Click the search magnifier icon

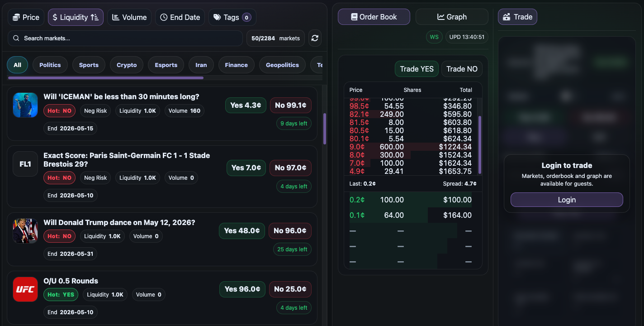click(x=16, y=38)
